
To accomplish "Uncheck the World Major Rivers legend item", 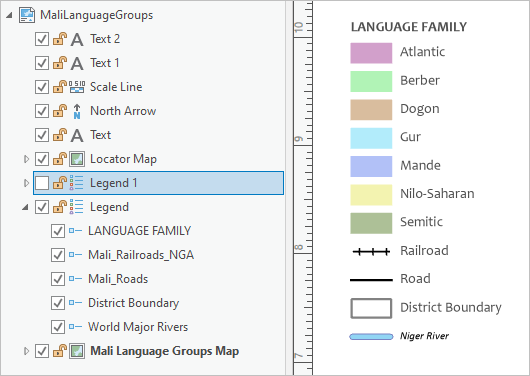I will tap(58, 327).
